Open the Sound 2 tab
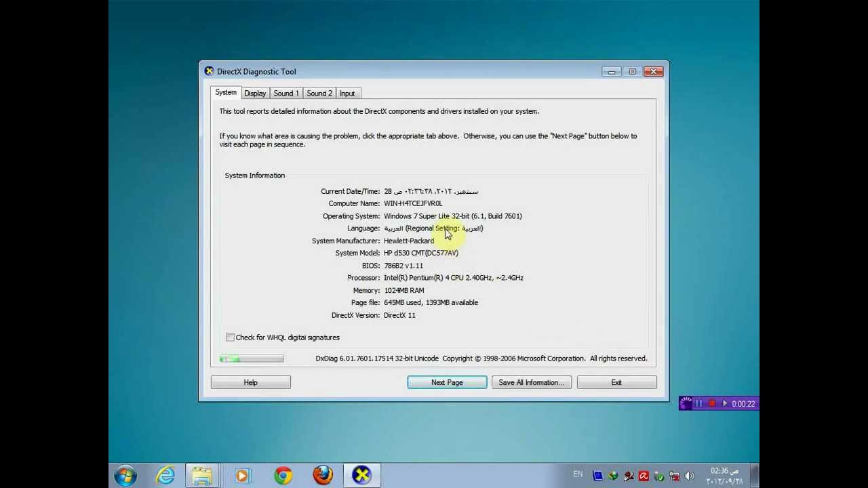 (x=319, y=94)
